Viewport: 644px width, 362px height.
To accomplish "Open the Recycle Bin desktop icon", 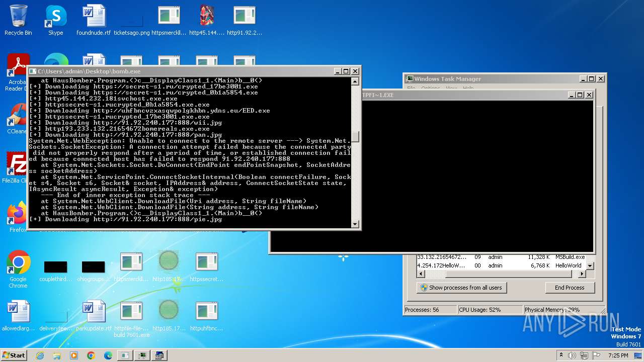I will [18, 20].
